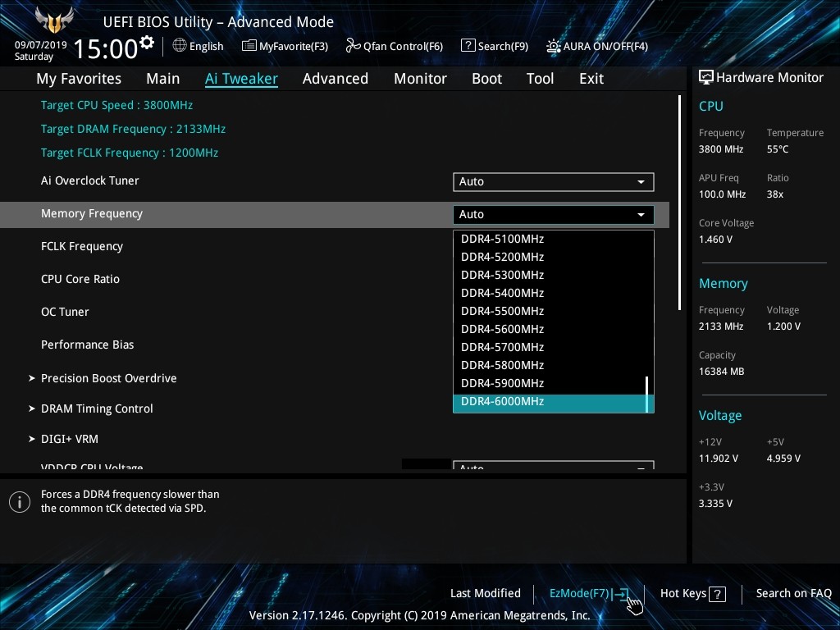This screenshot has width=840, height=630.
Task: Select the CPU Core Ratio setting
Action: 80,279
